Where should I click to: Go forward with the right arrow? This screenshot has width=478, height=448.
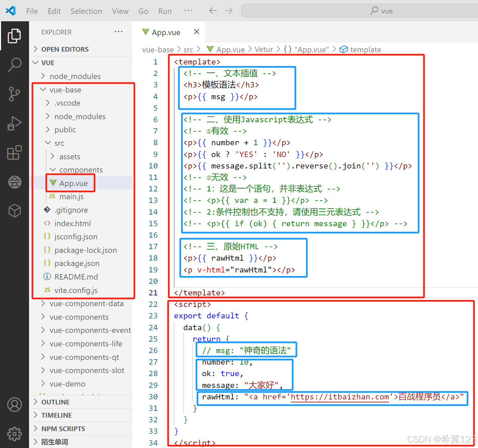(x=229, y=11)
